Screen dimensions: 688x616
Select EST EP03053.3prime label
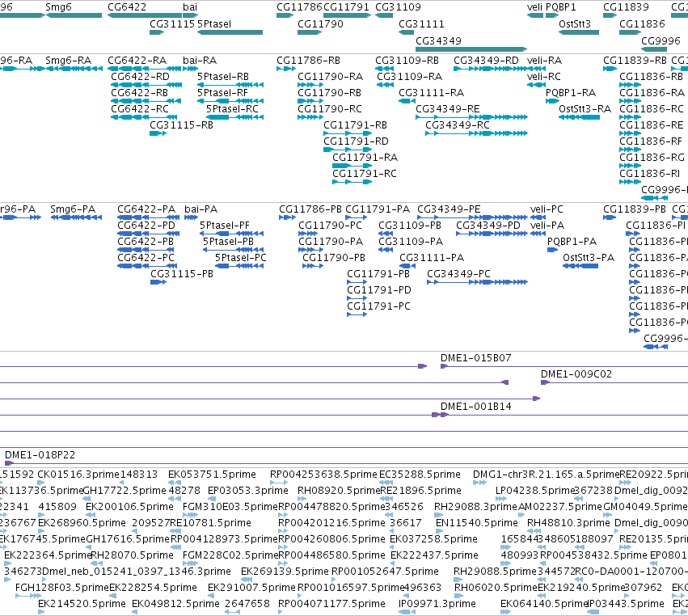(x=248, y=491)
